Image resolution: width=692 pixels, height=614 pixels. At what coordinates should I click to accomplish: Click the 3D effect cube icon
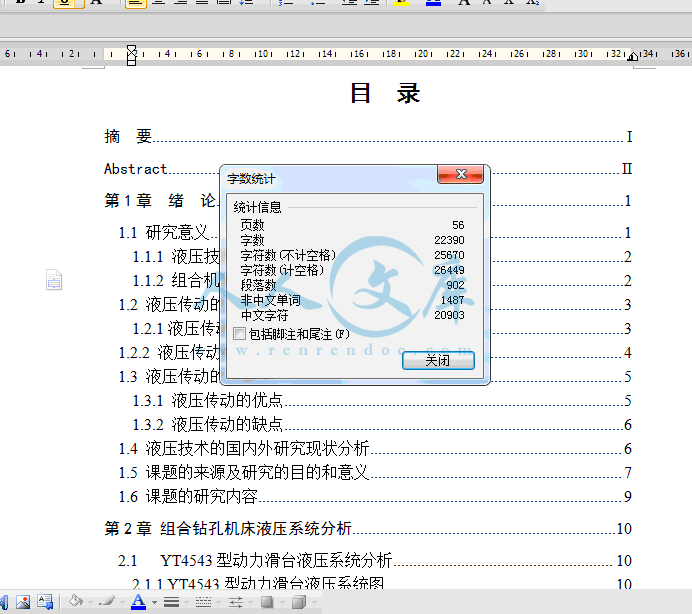point(299,602)
